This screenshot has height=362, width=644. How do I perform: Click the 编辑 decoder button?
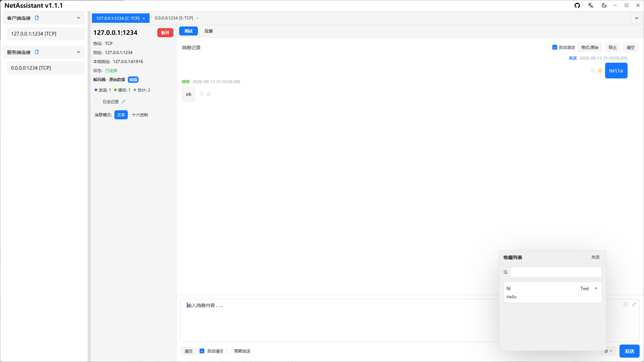[x=133, y=80]
